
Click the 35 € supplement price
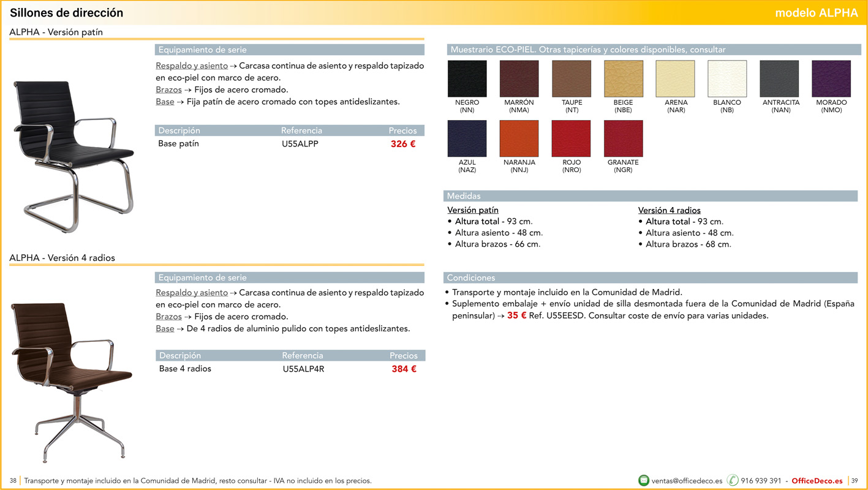pos(517,315)
